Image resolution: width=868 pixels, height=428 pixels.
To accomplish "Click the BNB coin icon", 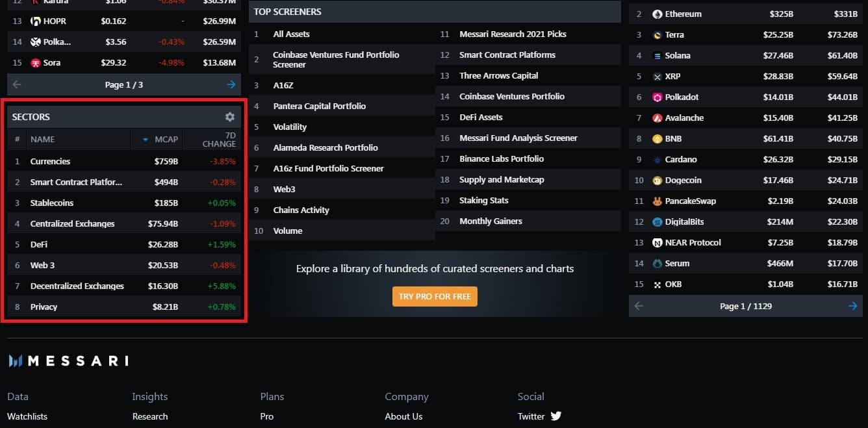I will [x=657, y=139].
